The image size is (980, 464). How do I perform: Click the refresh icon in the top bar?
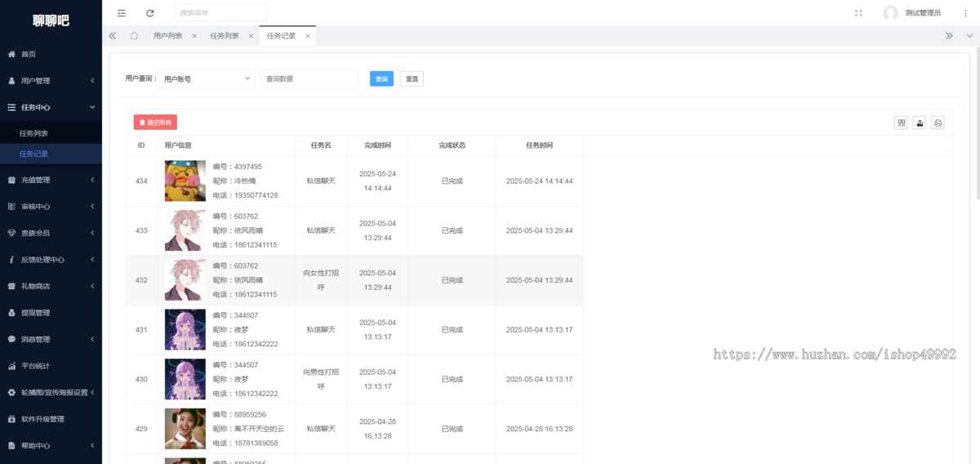click(x=149, y=13)
